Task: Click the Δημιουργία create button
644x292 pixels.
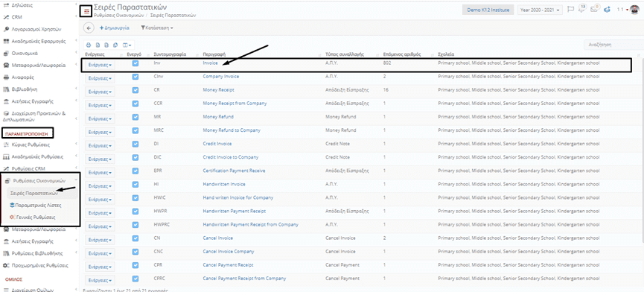Action: [x=115, y=28]
